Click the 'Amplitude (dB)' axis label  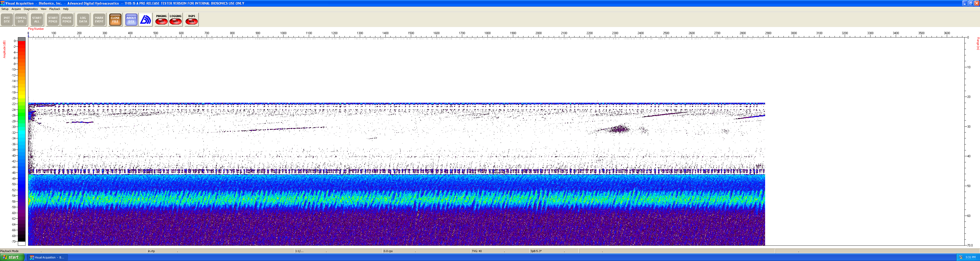point(5,49)
